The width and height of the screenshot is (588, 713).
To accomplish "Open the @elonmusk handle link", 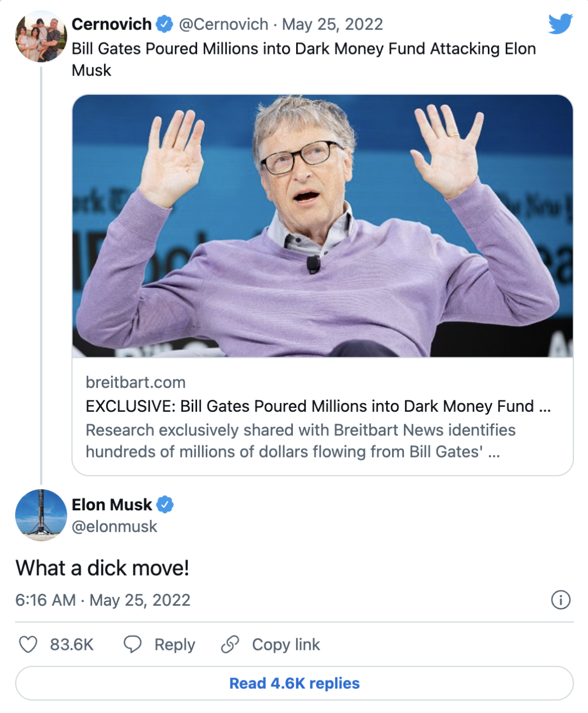I will click(x=114, y=527).
